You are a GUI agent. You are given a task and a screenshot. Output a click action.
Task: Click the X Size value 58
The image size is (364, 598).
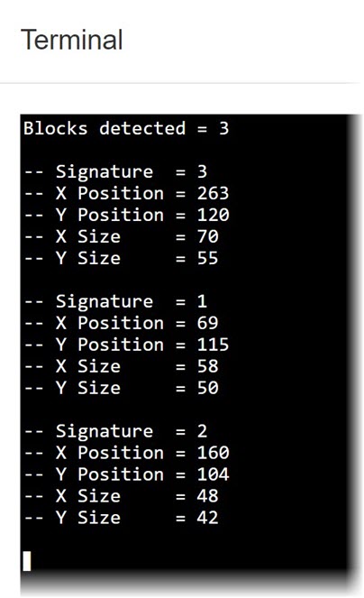coord(207,366)
